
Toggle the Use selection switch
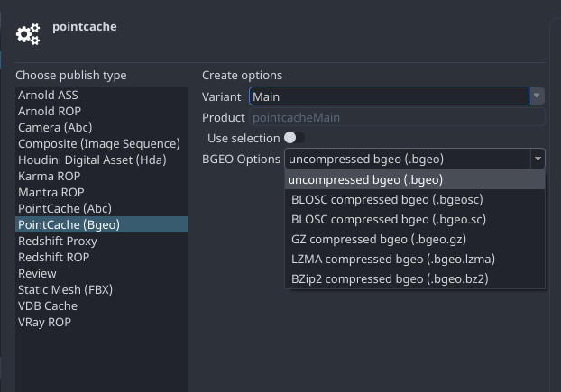pyautogui.click(x=294, y=138)
